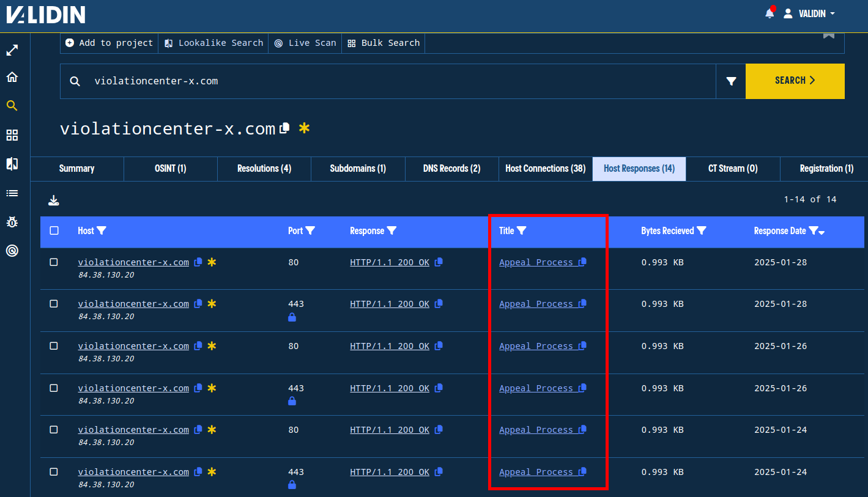Open HTTP/1.1 200 OK in 2025-01-28 port 80 row
The width and height of the screenshot is (868, 497).
[390, 262]
